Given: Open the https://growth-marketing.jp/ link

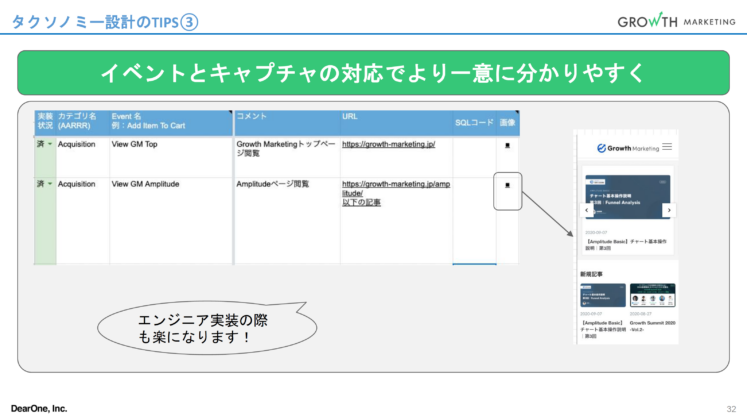Looking at the screenshot, I should (x=388, y=144).
